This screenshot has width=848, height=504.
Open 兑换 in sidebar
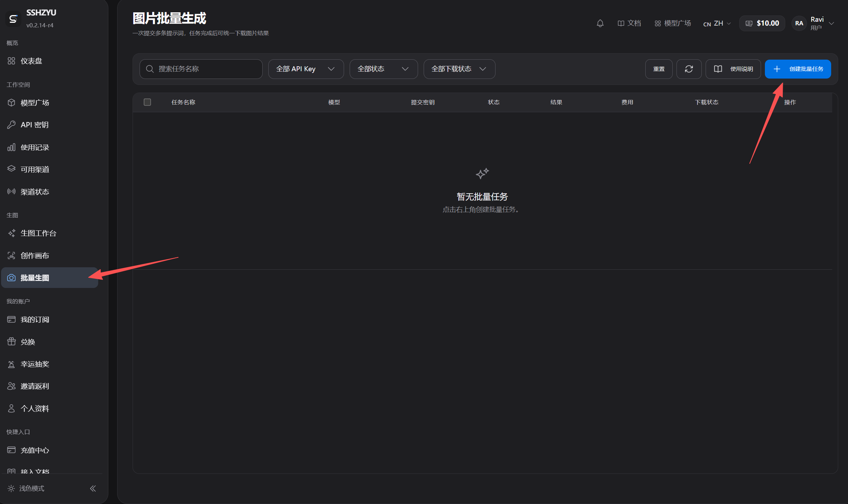point(49,342)
